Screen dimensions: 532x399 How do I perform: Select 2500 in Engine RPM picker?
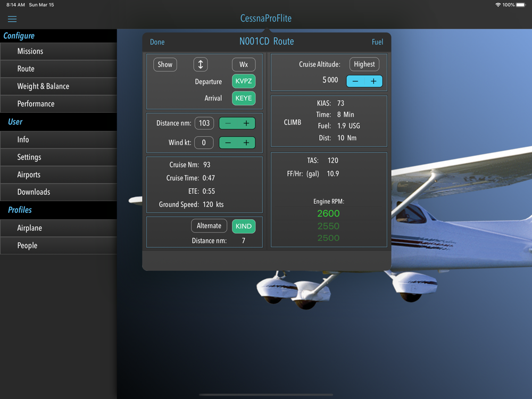click(328, 238)
